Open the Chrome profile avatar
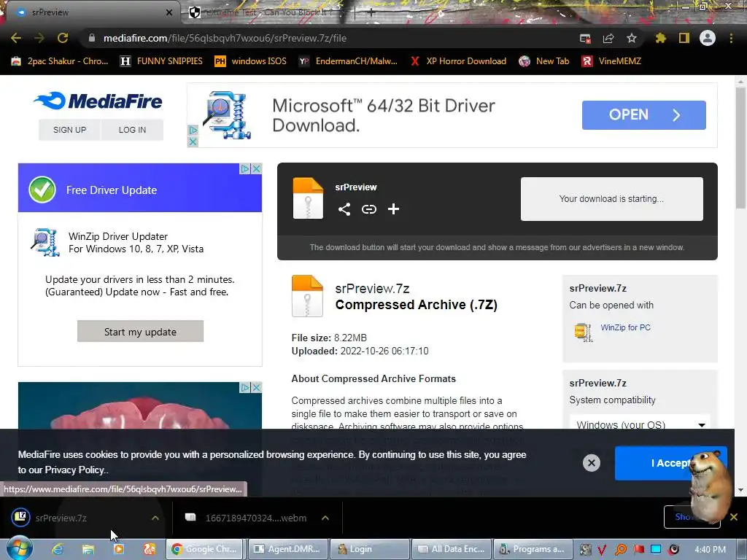The image size is (747, 560). point(708,38)
